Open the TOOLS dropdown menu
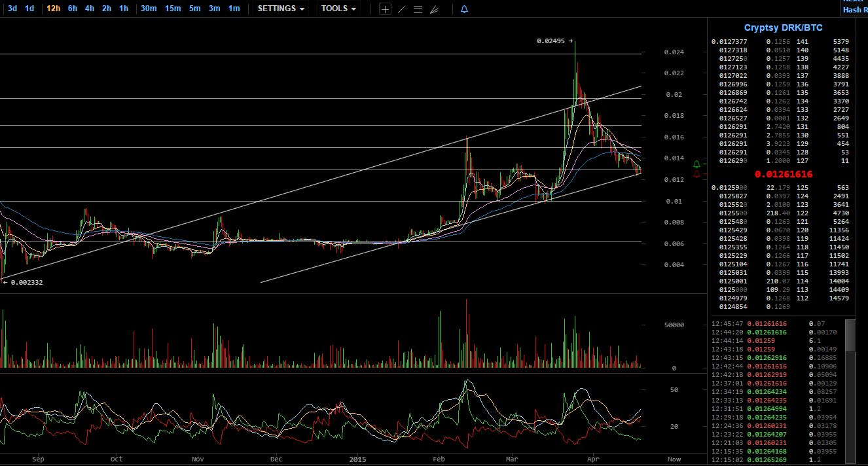The height and width of the screenshot is (466, 868). [338, 9]
